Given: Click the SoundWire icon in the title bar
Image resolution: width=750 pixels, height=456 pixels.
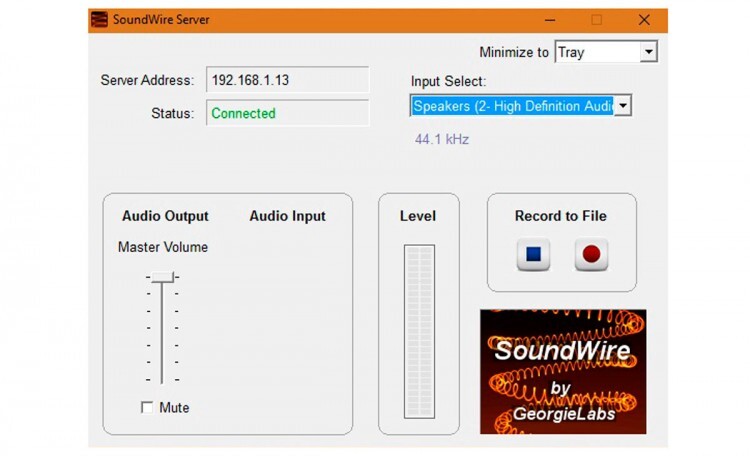Looking at the screenshot, I should click(99, 20).
